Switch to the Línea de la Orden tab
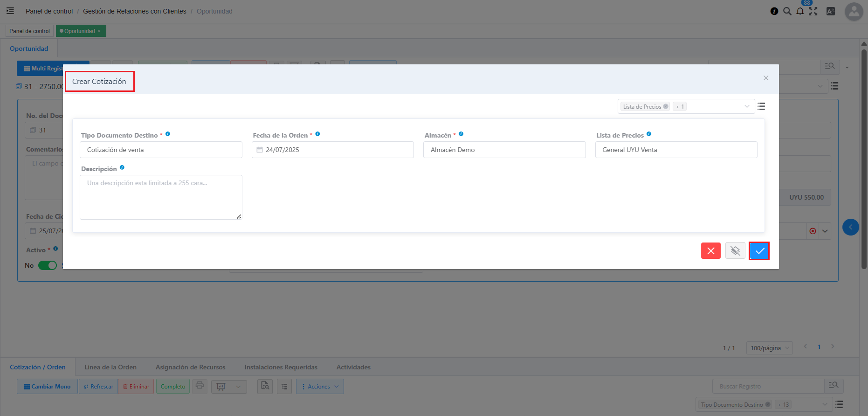 [110, 367]
